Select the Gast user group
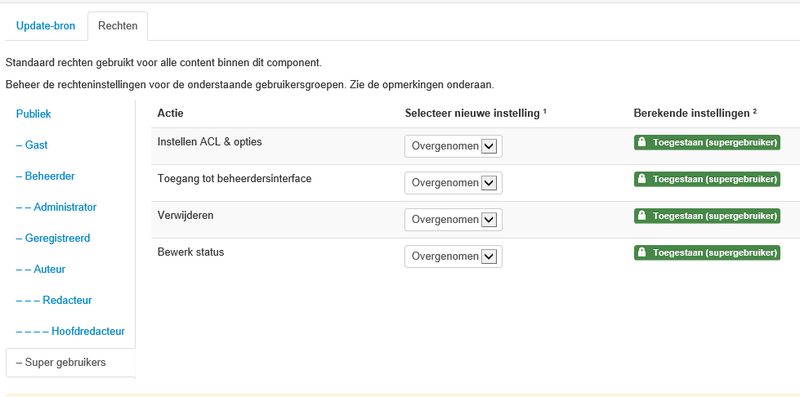 32,145
